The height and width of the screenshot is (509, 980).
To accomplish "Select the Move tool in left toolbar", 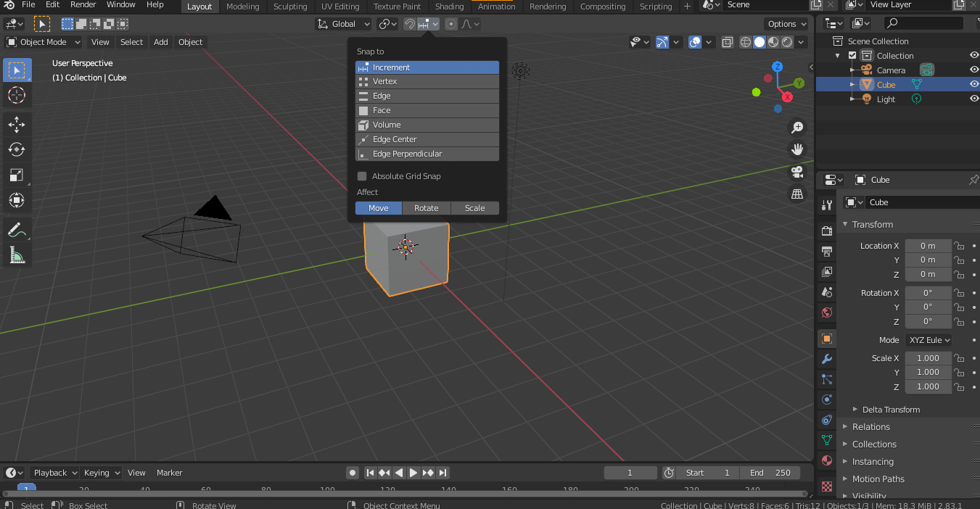I will click(17, 124).
